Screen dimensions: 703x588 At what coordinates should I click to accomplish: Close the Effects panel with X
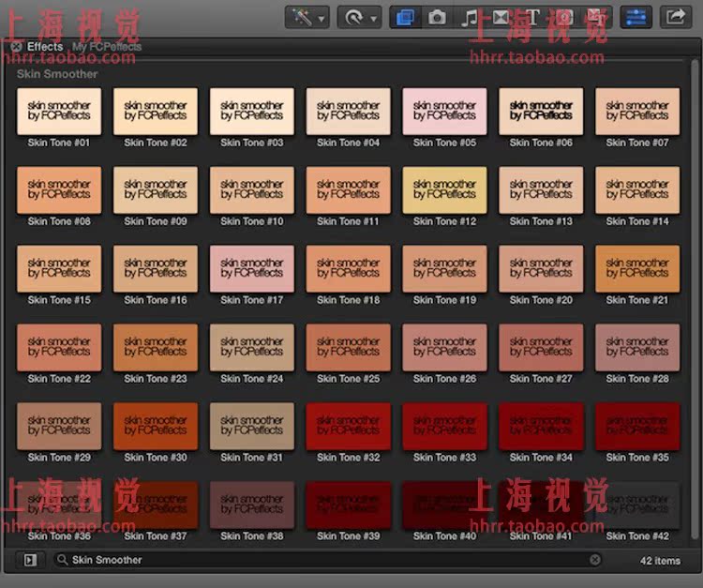tap(17, 47)
